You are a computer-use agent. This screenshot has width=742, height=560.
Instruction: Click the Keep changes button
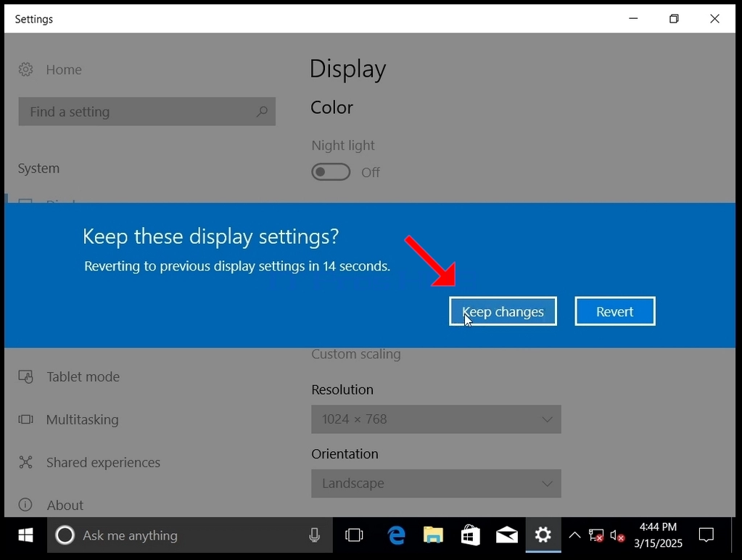point(503,311)
